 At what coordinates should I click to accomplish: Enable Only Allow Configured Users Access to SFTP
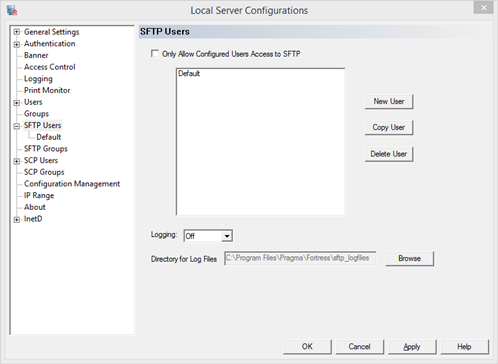(155, 53)
